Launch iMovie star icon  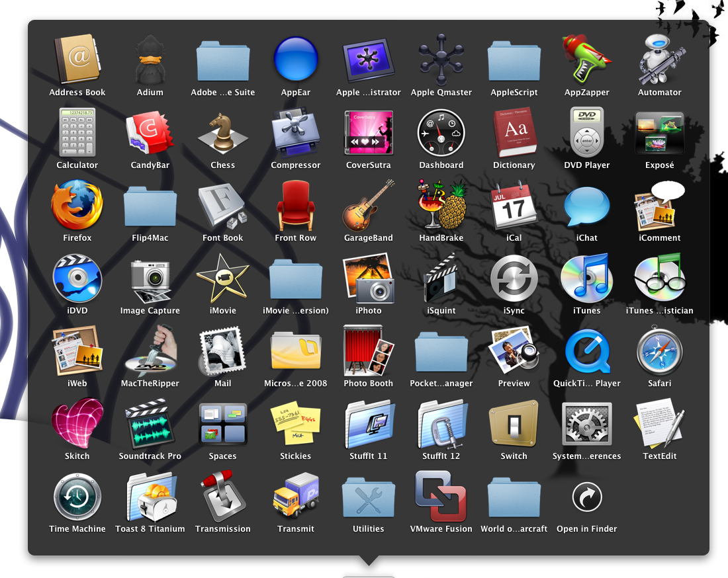click(x=223, y=278)
